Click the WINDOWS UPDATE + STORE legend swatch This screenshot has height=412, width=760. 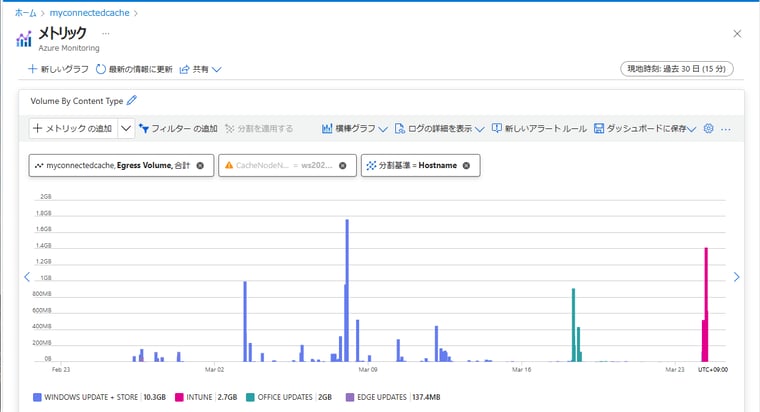tap(37, 397)
